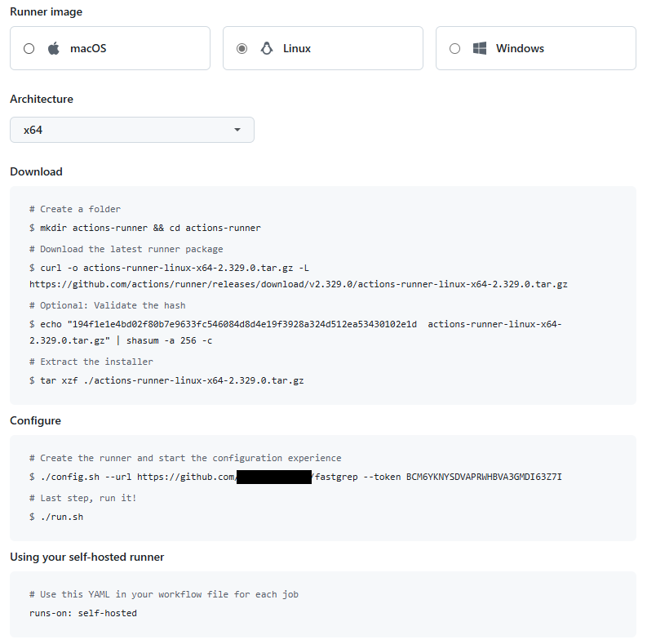Select the Windows radio button

pyautogui.click(x=455, y=48)
